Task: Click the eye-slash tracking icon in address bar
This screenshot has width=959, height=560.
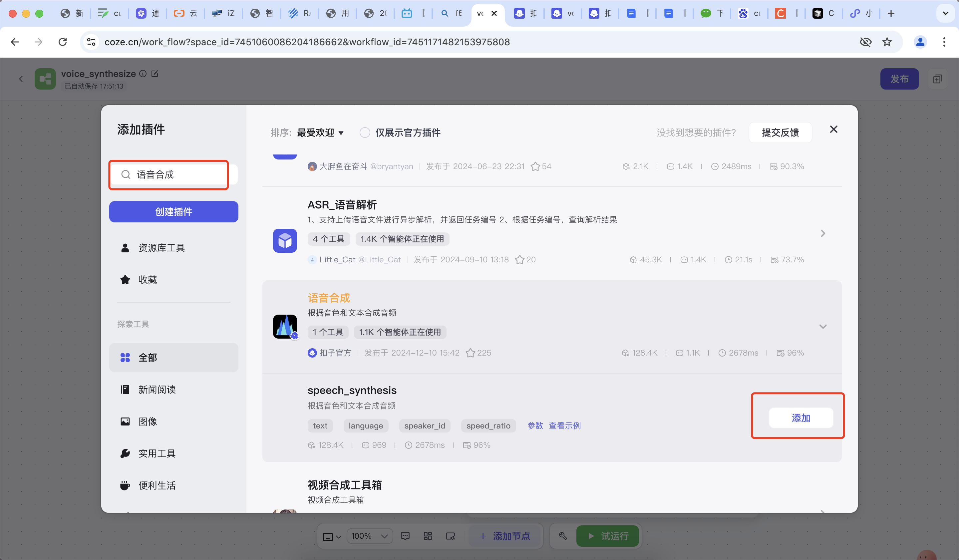Action: tap(865, 42)
